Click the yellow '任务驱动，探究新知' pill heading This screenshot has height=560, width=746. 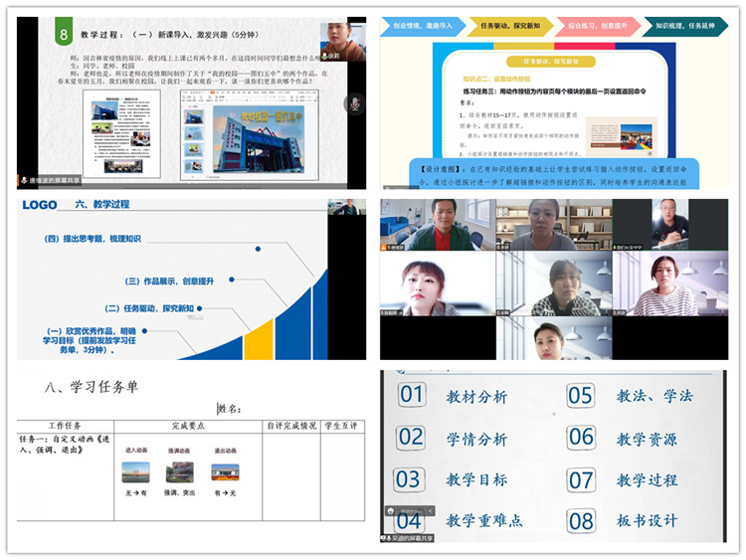pos(551,62)
